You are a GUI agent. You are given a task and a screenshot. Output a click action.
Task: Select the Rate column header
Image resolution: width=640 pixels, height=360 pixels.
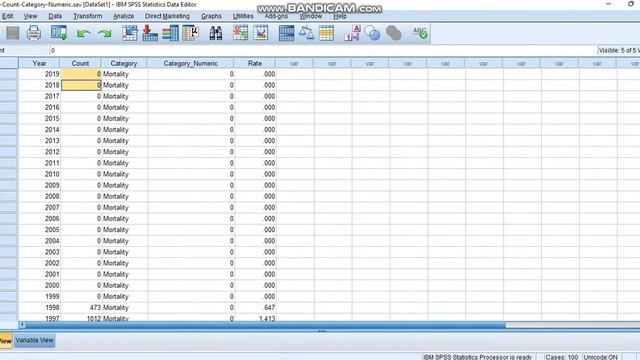point(255,63)
